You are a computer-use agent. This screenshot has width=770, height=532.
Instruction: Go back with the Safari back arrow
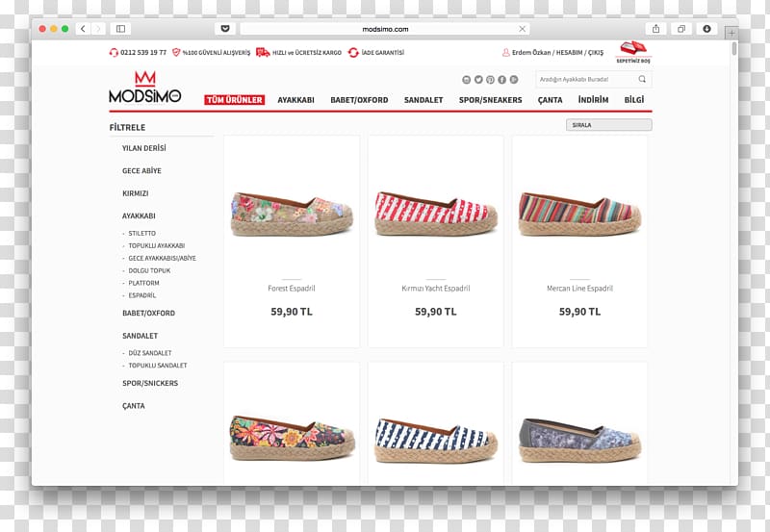[83, 29]
